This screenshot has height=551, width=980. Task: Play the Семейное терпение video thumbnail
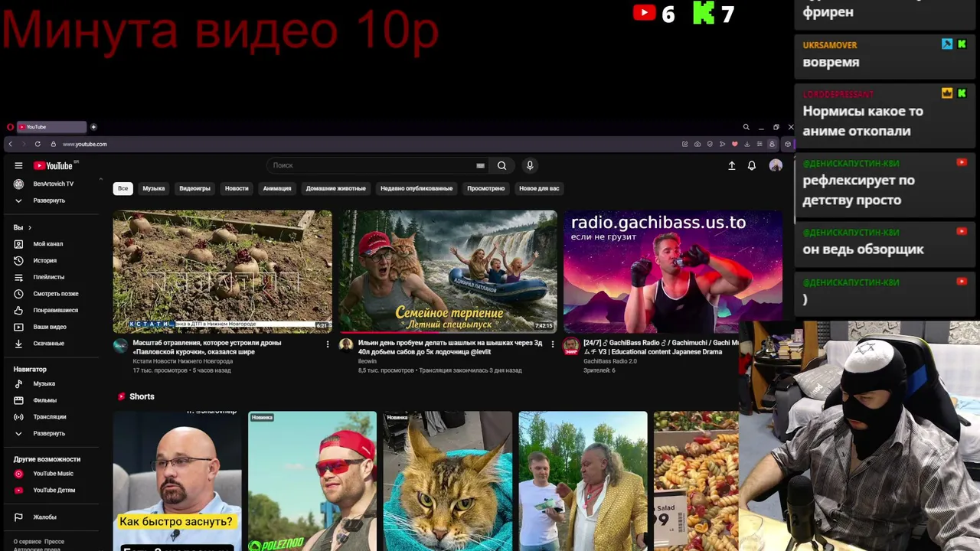[448, 272]
